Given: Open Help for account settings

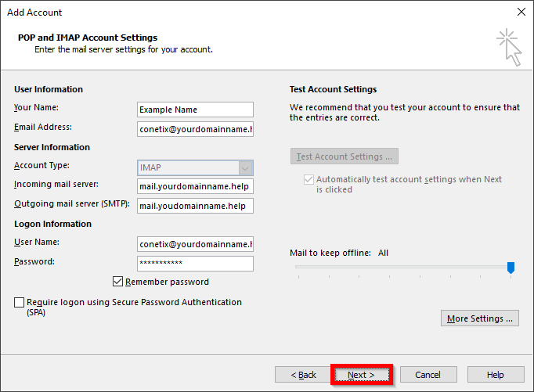Looking at the screenshot, I should click(x=496, y=375).
